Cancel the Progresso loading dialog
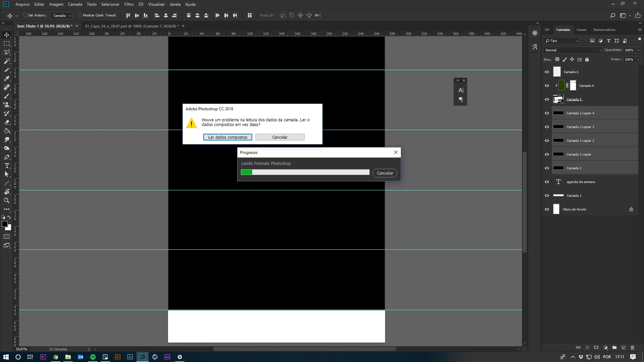 point(385,173)
